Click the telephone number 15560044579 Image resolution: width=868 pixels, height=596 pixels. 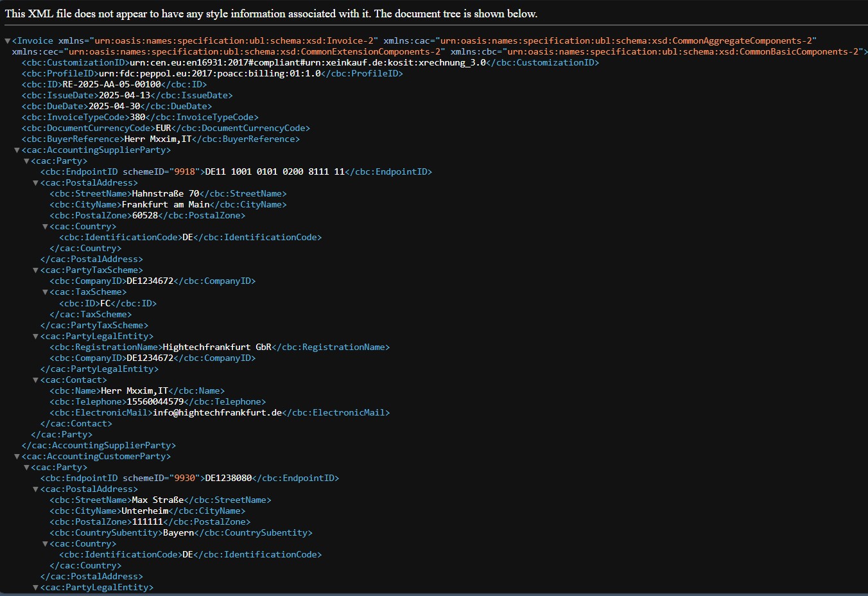click(x=155, y=401)
